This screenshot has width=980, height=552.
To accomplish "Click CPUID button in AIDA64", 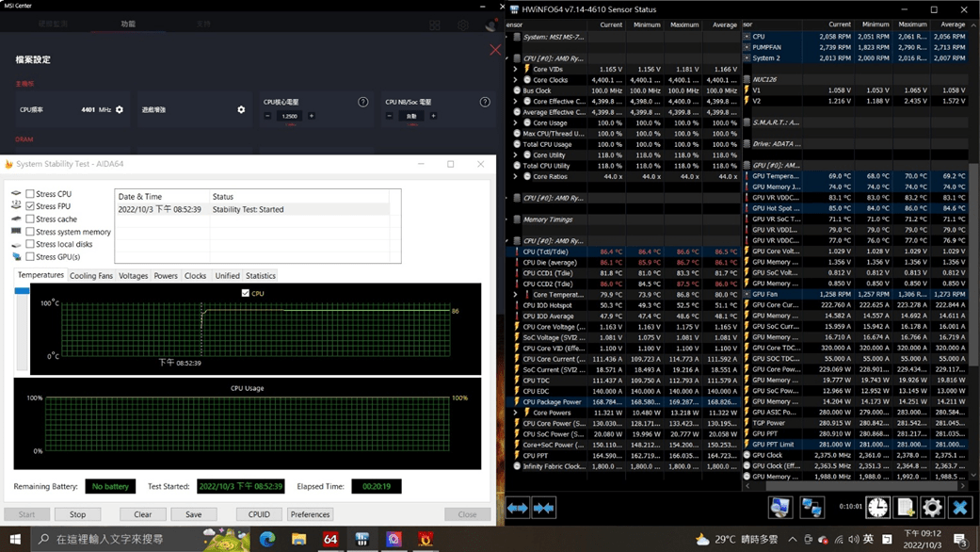I will [x=260, y=514].
